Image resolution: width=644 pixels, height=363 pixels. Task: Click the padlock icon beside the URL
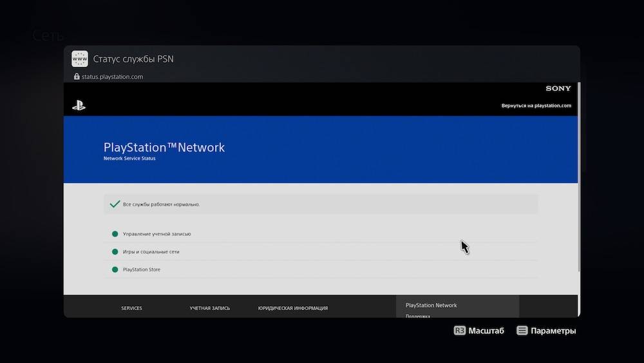click(x=77, y=77)
